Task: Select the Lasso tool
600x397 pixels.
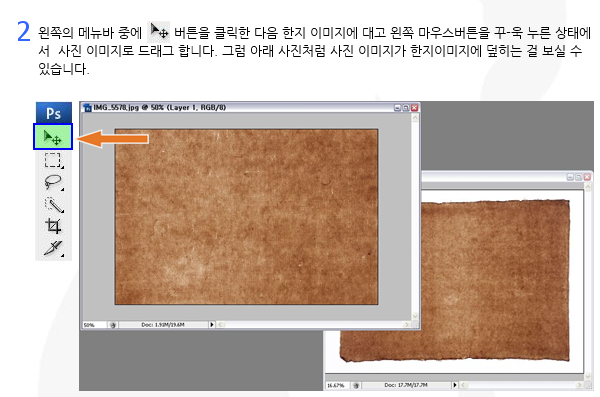Action: point(53,182)
